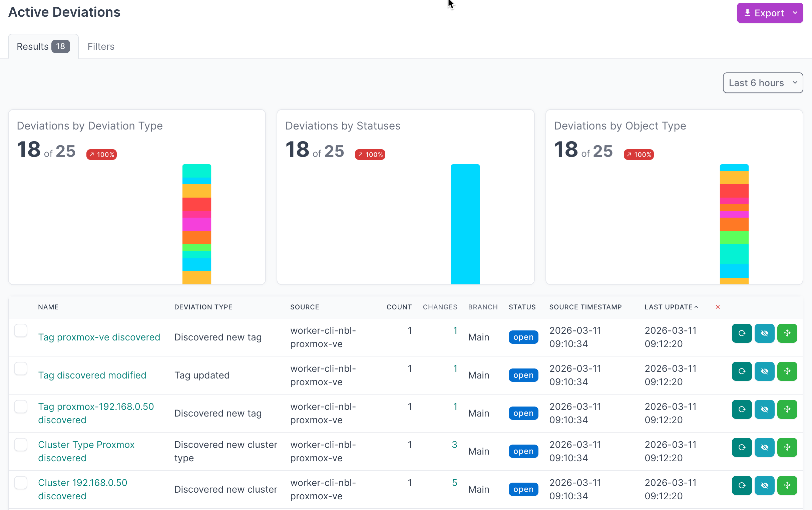Click ignore eye-slash icon for Tag discovered modified
812x510 pixels.
pos(764,371)
